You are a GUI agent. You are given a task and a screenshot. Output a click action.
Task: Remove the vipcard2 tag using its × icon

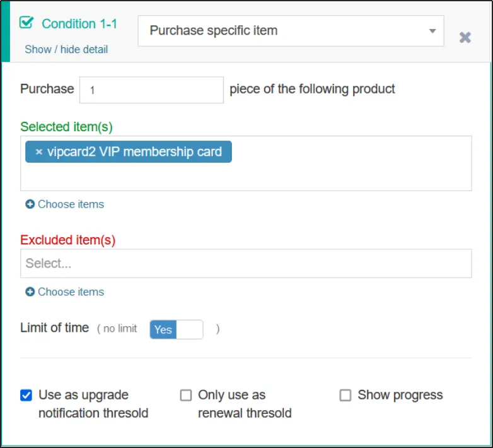pos(39,152)
